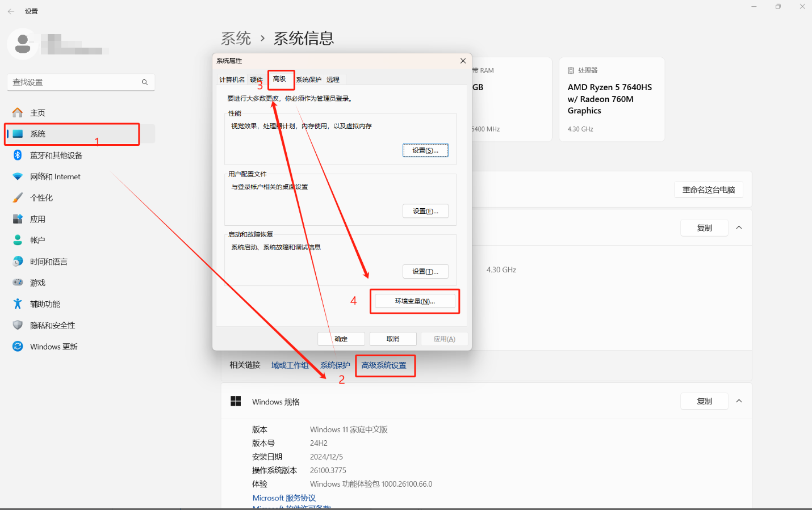Switch to the 硬件 tab
Screen dimensions: 812x510
(x=257, y=80)
